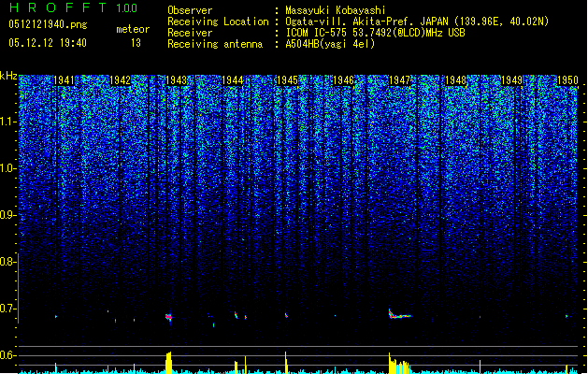Click the 1.0 kHz axis tick label
The height and width of the screenshot is (374, 588).
click(8, 168)
